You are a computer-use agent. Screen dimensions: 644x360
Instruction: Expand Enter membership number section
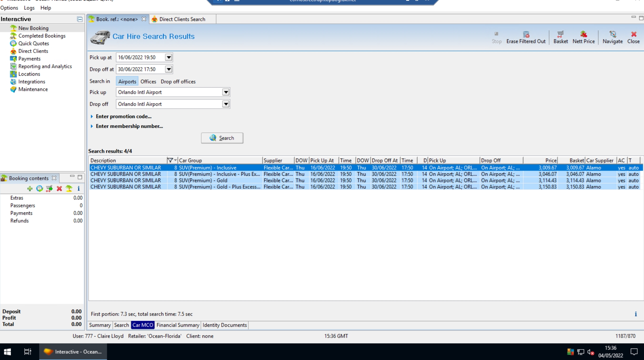[127, 126]
